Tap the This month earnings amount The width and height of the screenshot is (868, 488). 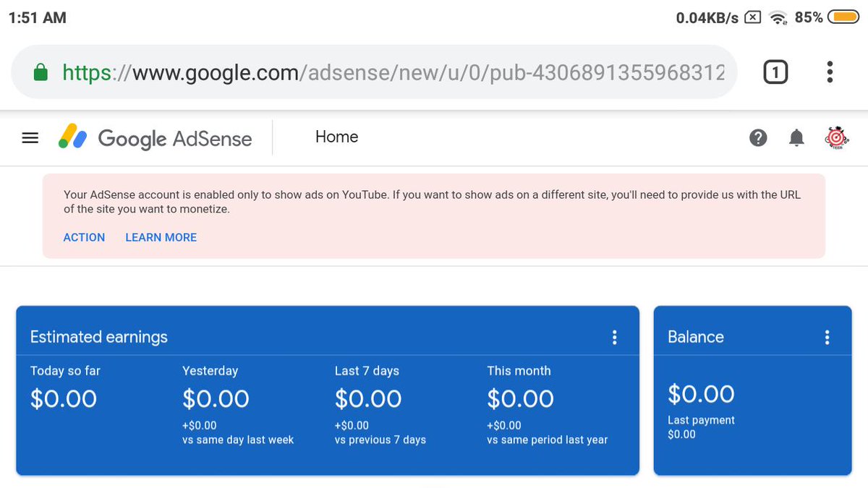click(x=521, y=398)
